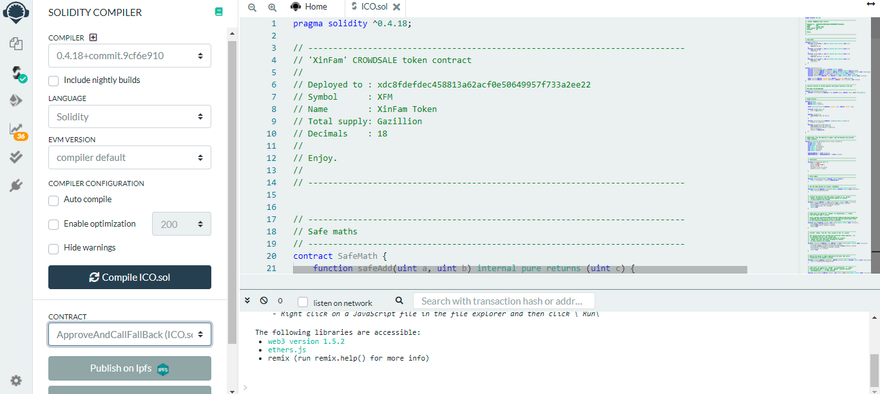Viewport: 880px width, 394px height.
Task: Open EVM version dropdown compiler default
Action: (x=130, y=158)
